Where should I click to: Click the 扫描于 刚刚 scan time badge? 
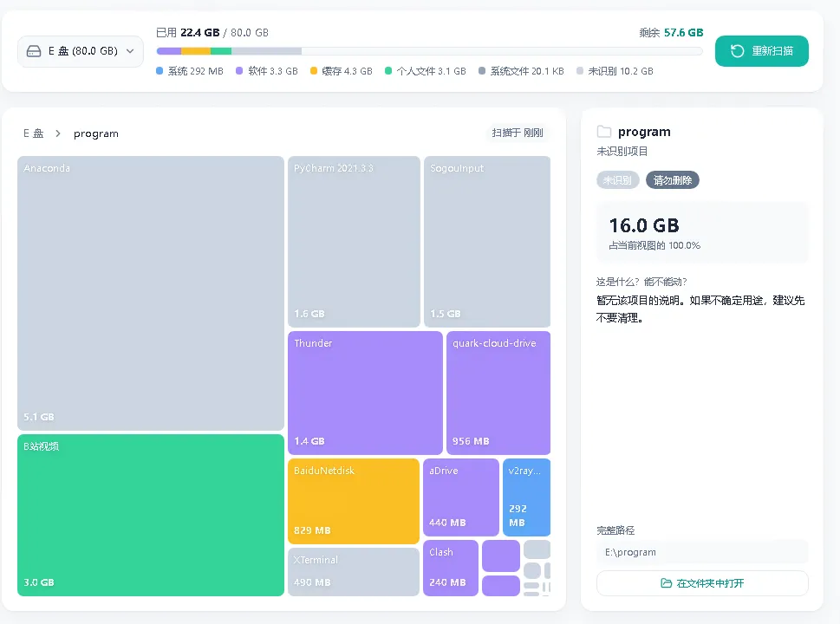pos(518,133)
